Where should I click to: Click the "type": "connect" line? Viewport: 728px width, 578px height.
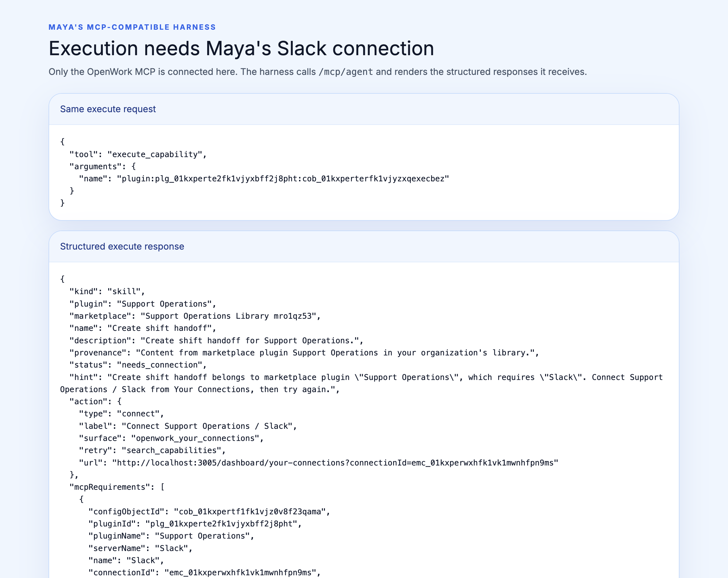point(121,414)
